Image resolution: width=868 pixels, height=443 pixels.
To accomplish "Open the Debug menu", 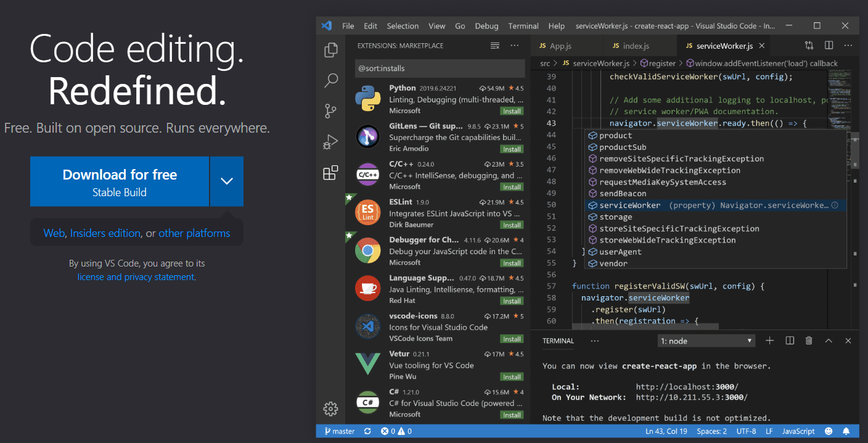I will 486,26.
